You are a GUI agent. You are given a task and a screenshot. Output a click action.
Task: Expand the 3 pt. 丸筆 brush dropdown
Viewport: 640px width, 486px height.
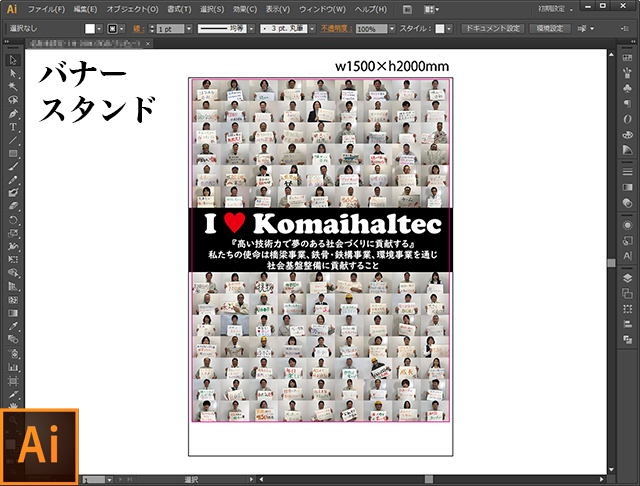(x=312, y=29)
